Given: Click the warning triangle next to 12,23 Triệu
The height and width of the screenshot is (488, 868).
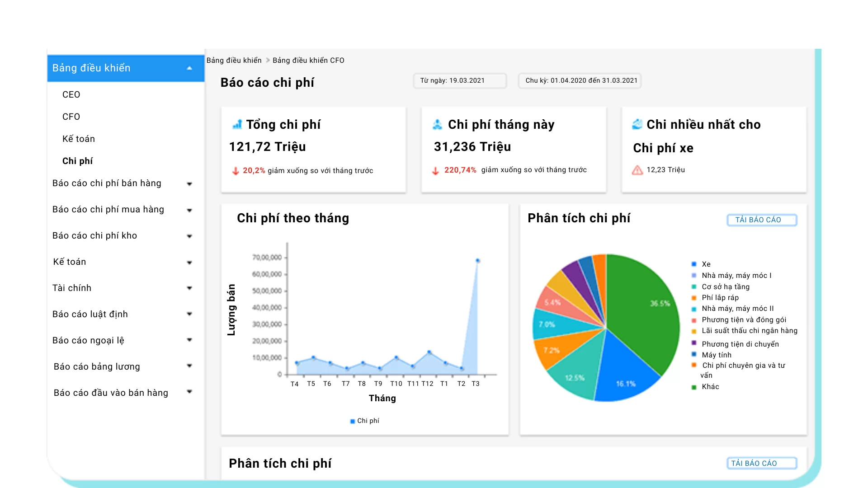Looking at the screenshot, I should (637, 170).
